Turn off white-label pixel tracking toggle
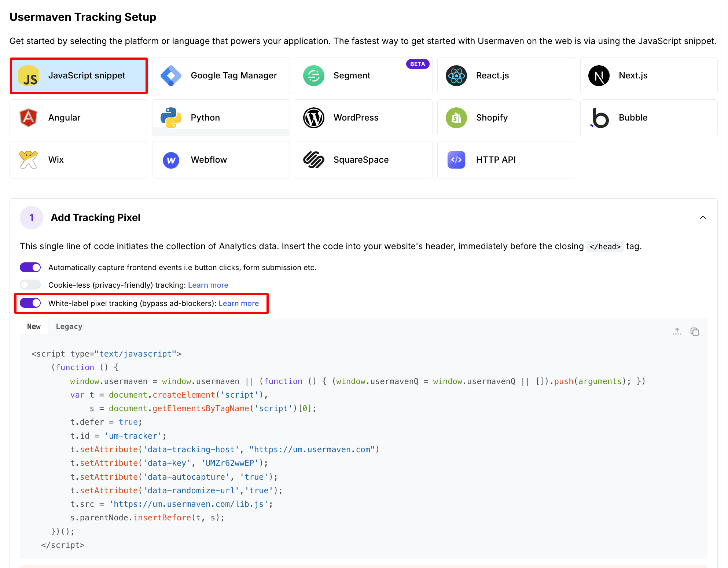Image resolution: width=728 pixels, height=568 pixels. coord(30,303)
